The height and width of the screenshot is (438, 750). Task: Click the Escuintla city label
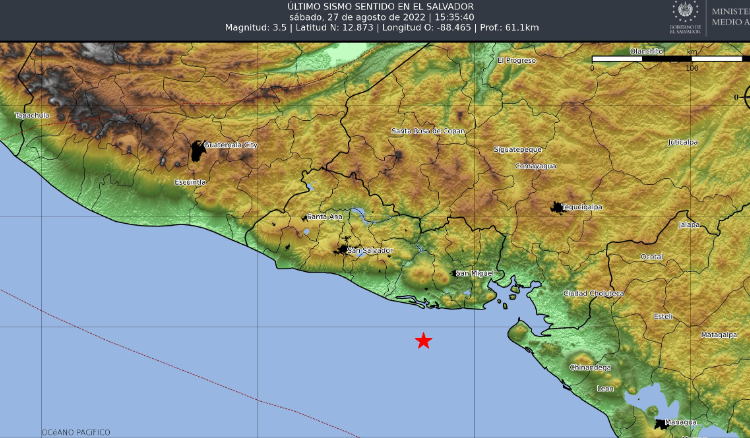[x=189, y=182]
